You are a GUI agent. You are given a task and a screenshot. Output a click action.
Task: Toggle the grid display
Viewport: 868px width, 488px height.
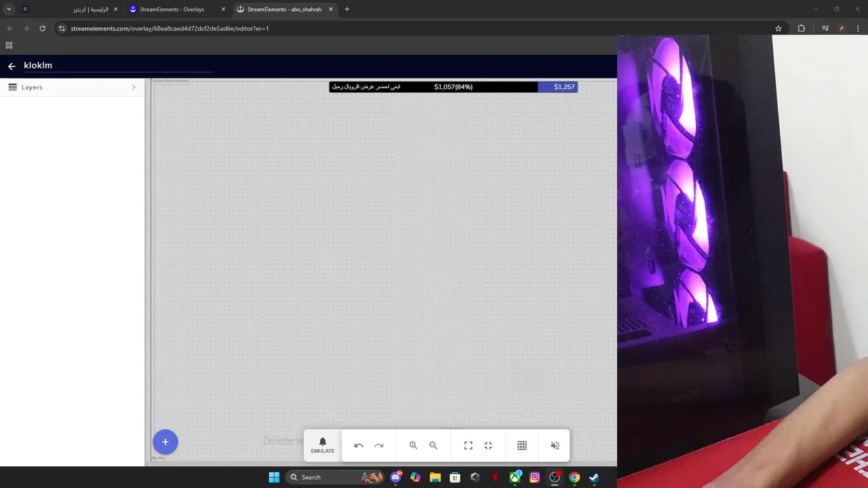pyautogui.click(x=522, y=445)
